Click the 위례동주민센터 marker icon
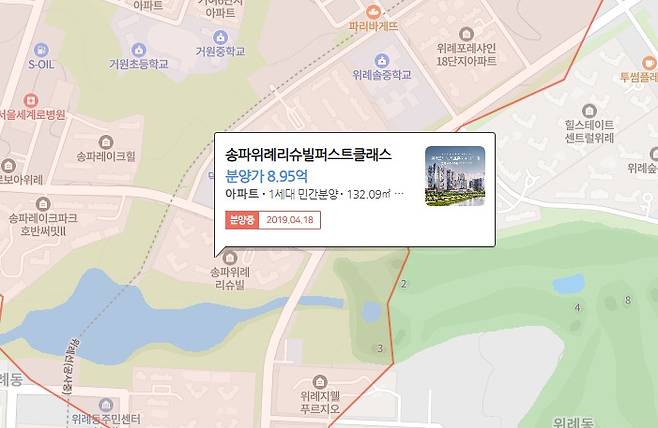Screen dimensions: 658x428 click(x=106, y=405)
